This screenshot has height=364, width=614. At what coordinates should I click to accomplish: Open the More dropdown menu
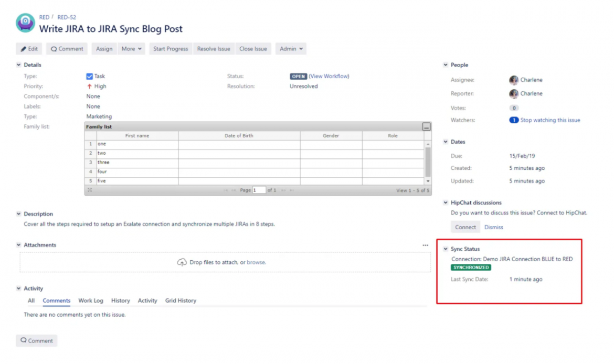click(x=132, y=49)
